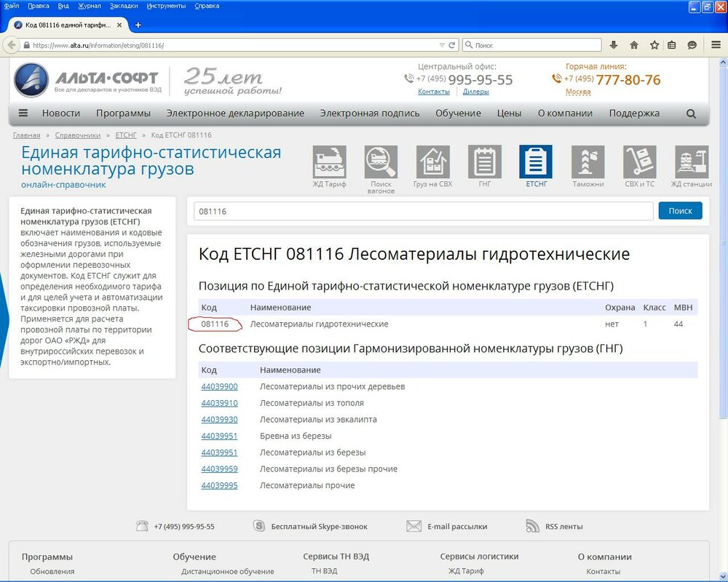Go to Справочники breadcrumb link
Image resolution: width=728 pixels, height=582 pixels.
coord(78,135)
